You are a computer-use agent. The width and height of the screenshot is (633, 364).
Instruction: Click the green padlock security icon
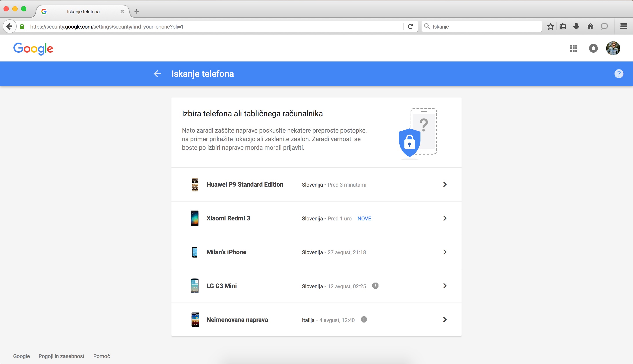(22, 27)
